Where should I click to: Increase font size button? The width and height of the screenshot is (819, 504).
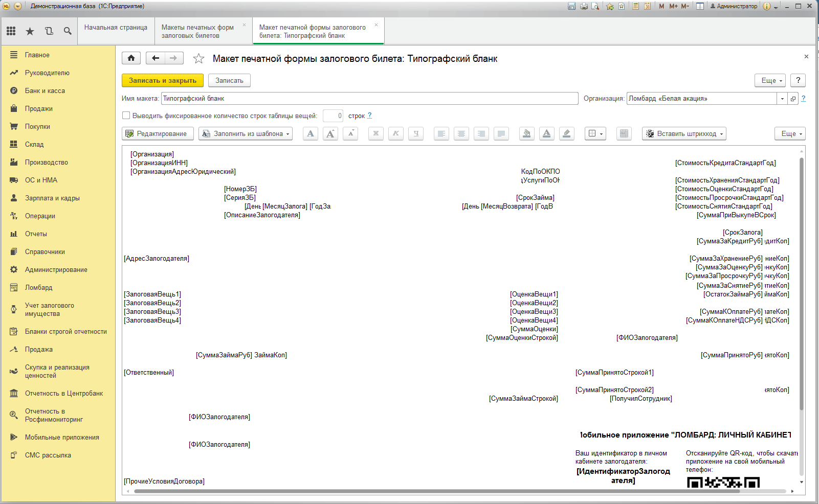tap(330, 133)
